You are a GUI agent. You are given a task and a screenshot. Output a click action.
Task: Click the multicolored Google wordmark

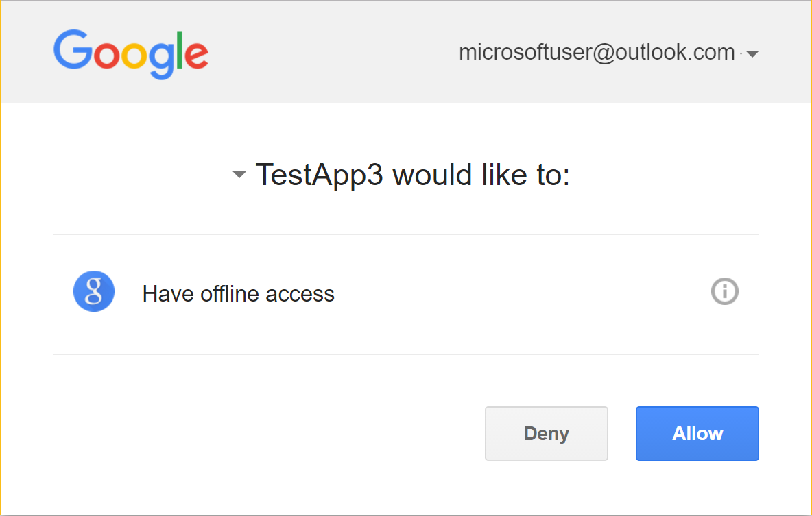click(131, 54)
